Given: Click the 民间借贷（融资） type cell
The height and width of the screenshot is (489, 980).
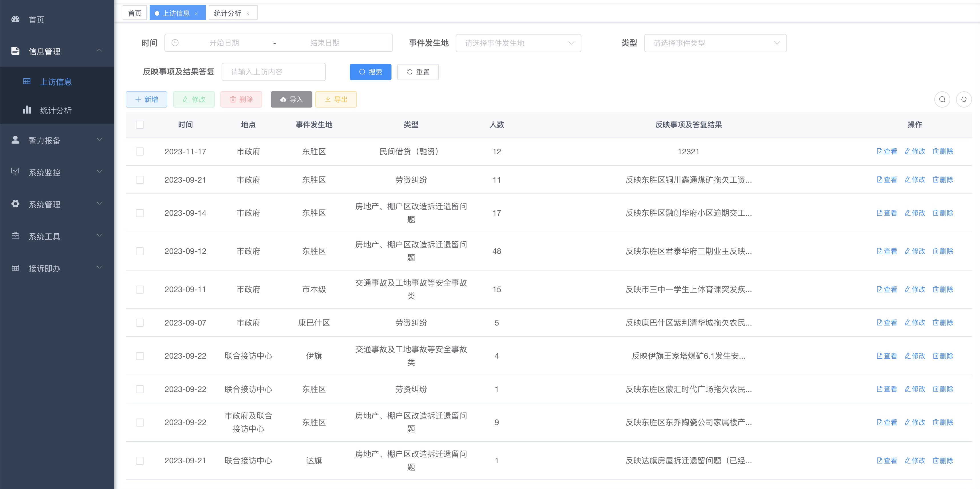Looking at the screenshot, I should pos(411,151).
